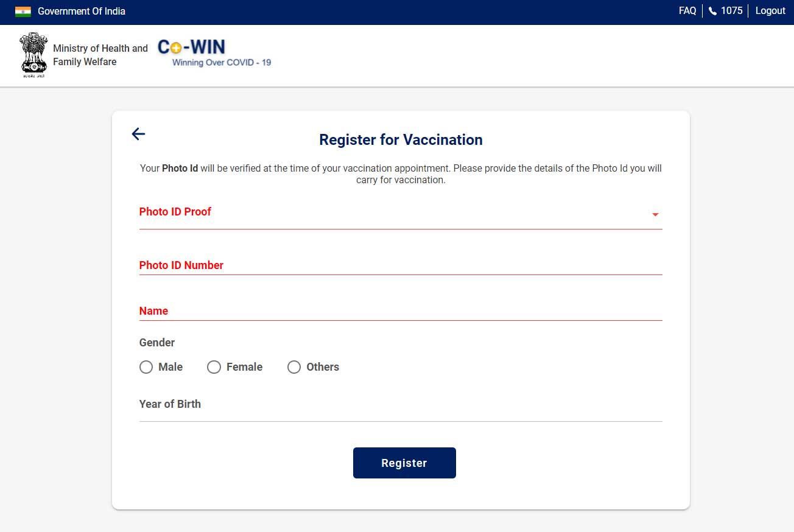Focus the Name input field
Screen dimensions: 794x532
401,311
